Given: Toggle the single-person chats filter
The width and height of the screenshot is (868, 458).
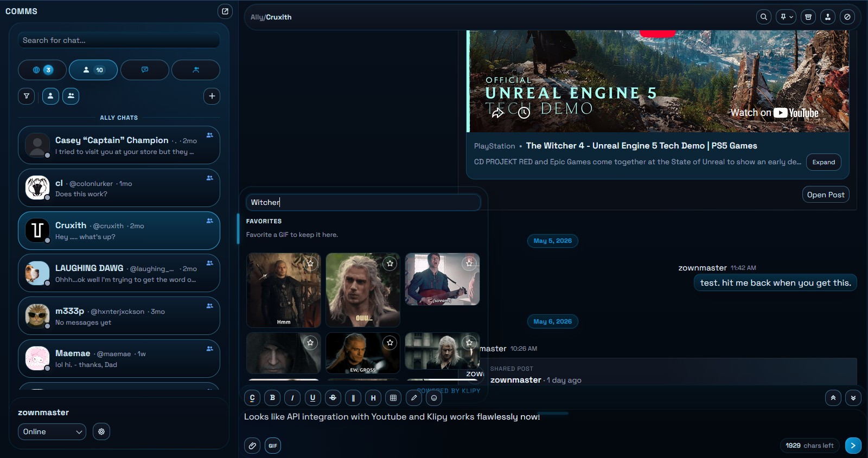Looking at the screenshot, I should 50,96.
